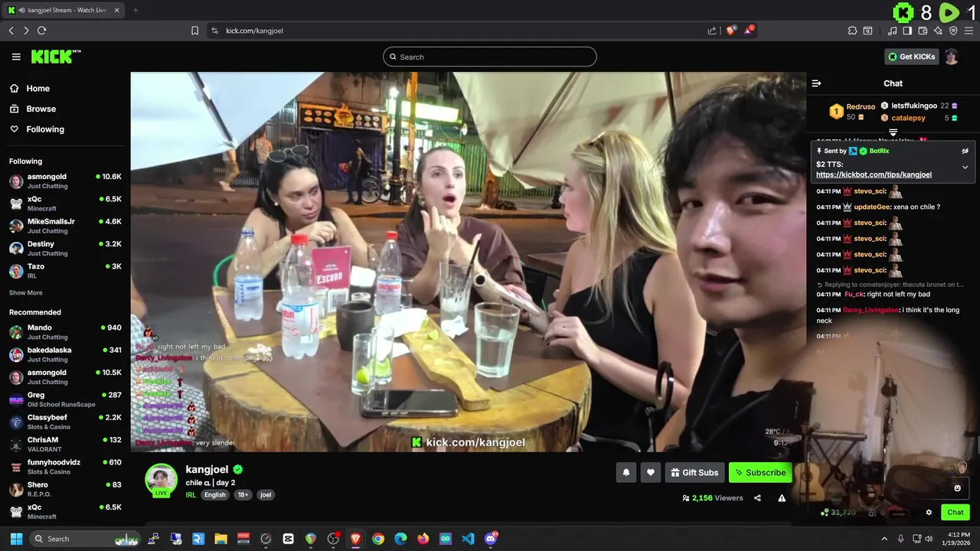Click the English tag
The width and height of the screenshot is (980, 551).
point(215,495)
